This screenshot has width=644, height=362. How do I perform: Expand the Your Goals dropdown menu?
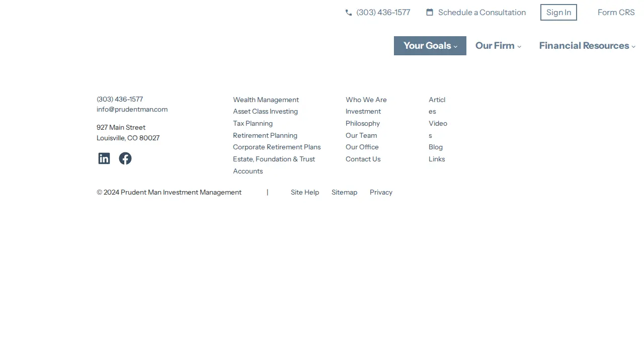(x=430, y=46)
